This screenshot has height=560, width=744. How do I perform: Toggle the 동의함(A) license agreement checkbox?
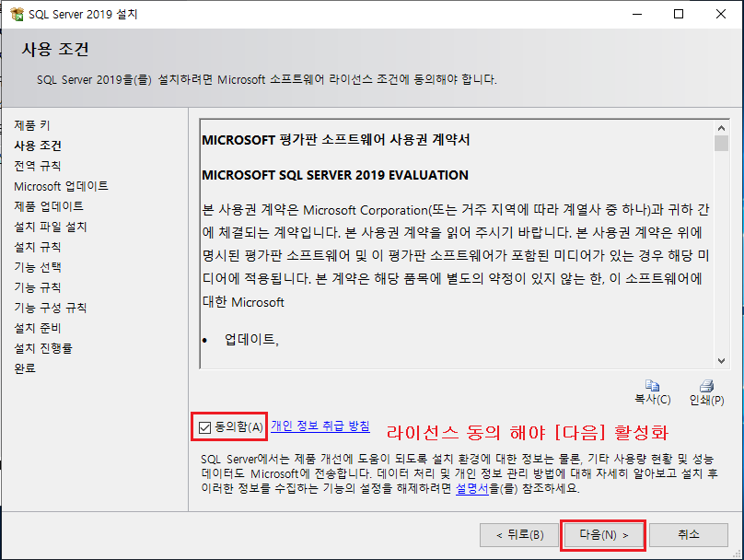pyautogui.click(x=204, y=427)
